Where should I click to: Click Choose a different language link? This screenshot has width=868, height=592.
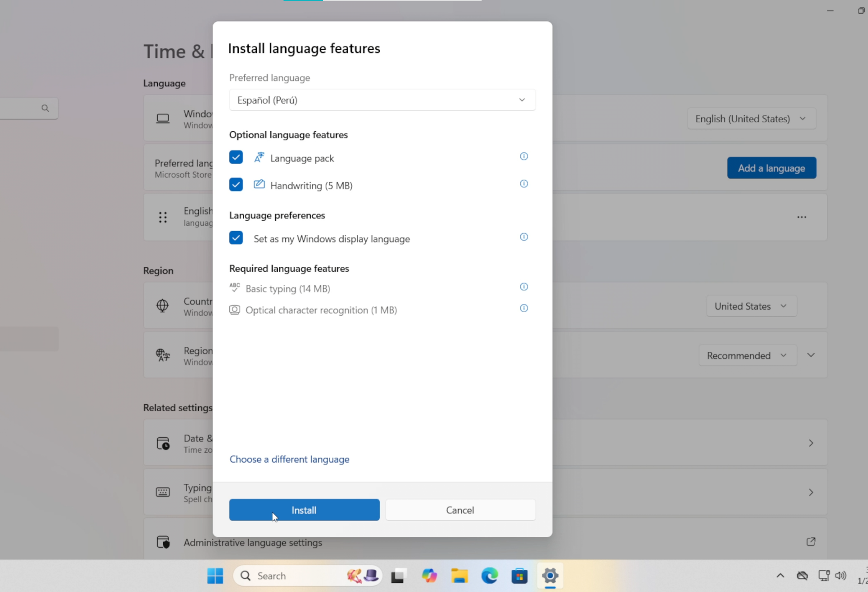point(289,459)
